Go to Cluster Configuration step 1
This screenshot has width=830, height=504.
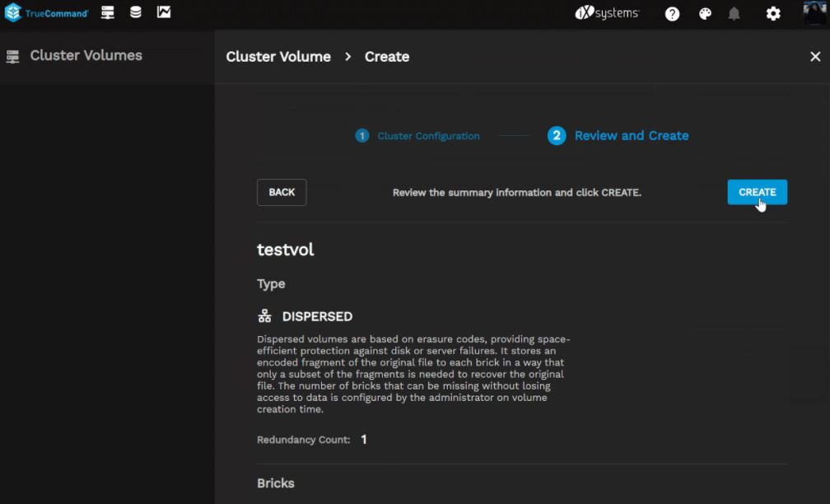tap(418, 136)
